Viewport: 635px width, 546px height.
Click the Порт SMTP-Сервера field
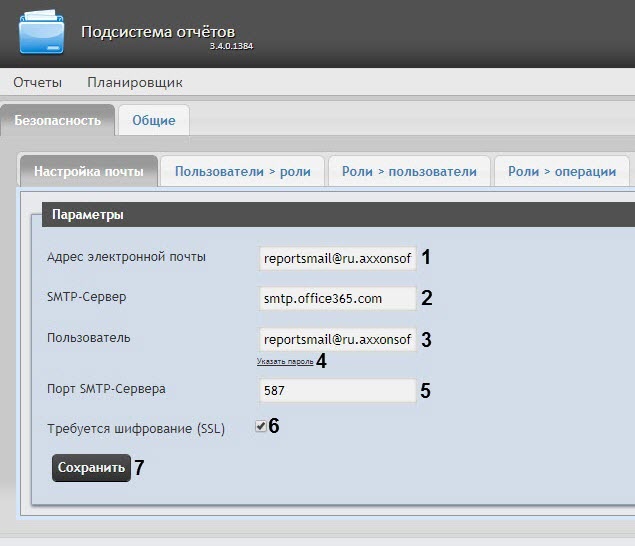(x=337, y=390)
